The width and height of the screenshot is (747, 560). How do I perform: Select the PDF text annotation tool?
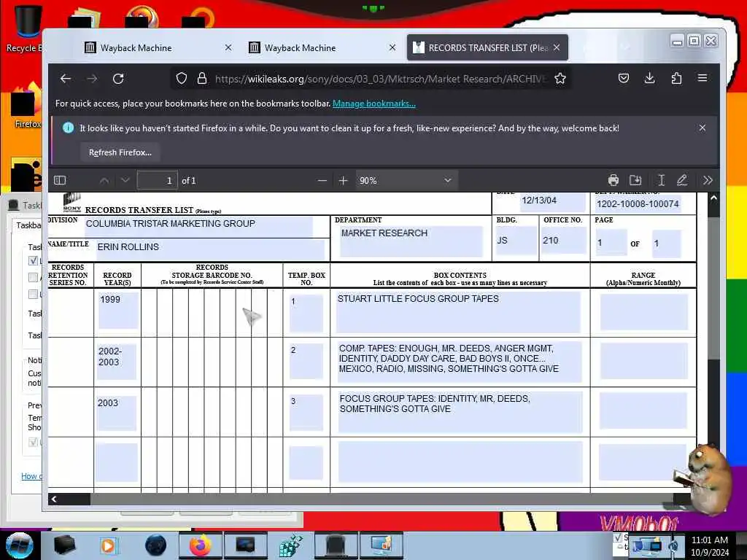pyautogui.click(x=661, y=181)
